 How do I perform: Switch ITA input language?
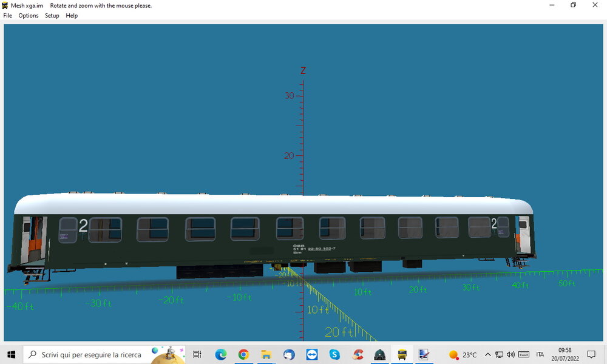coord(540,354)
